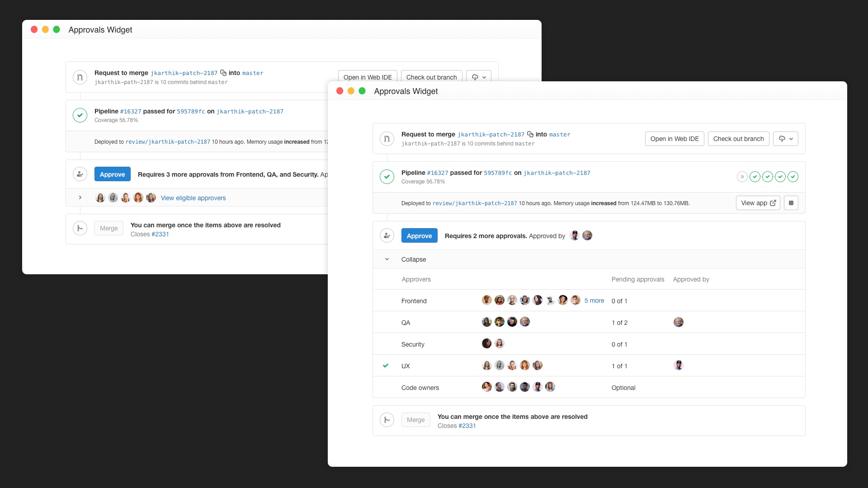Click the 5 more approvers link in Frontend row
This screenshot has width=868, height=488.
point(594,300)
